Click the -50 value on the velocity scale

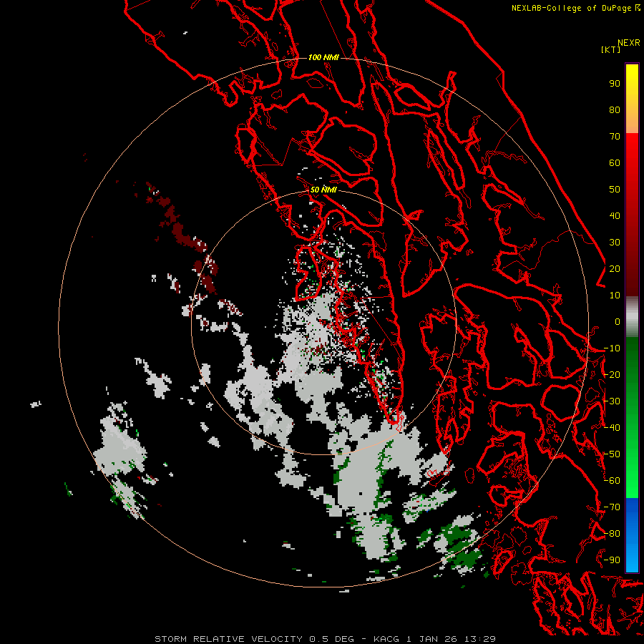click(612, 454)
